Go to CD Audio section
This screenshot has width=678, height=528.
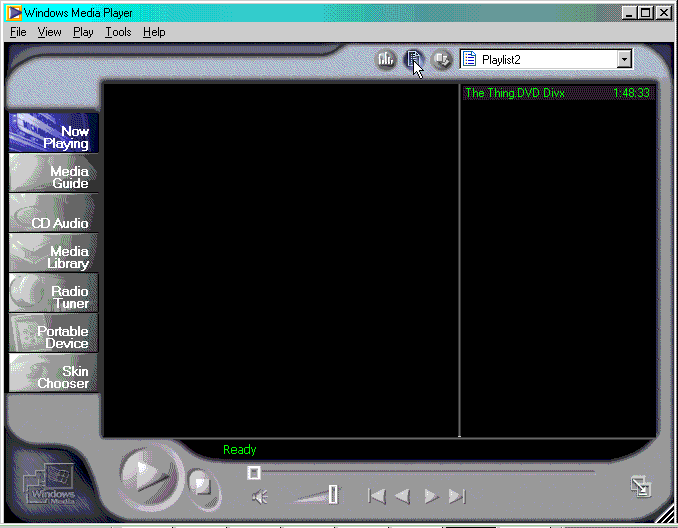click(54, 213)
